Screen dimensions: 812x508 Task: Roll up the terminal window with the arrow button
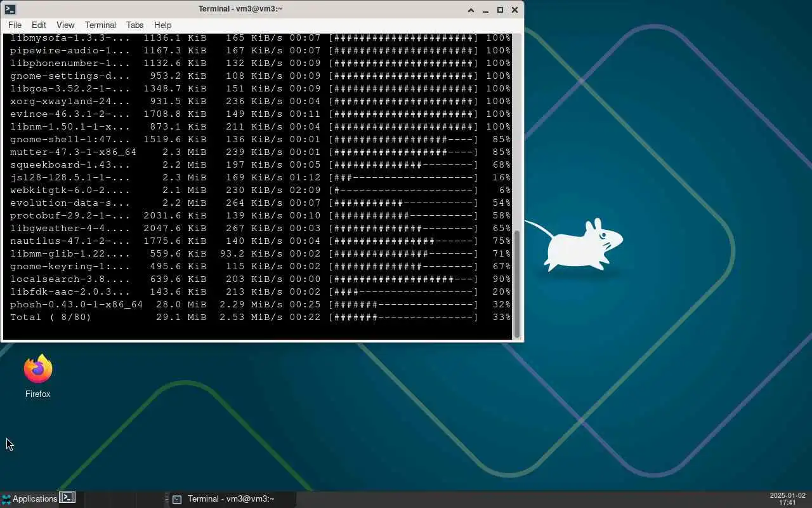click(x=471, y=10)
